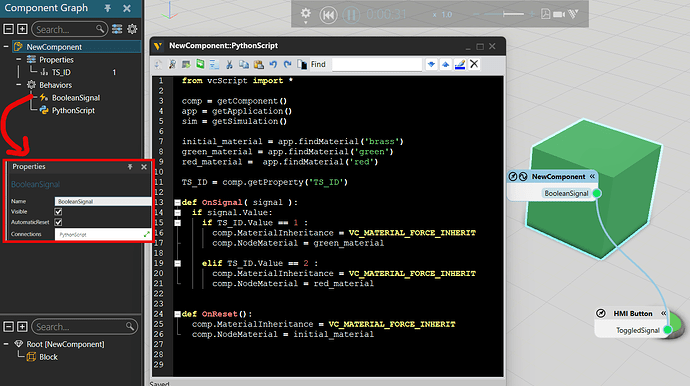Screen dimensions: 690x386
Task: Click the find-in-script icon in editor toolbar
Action: coord(172,64)
